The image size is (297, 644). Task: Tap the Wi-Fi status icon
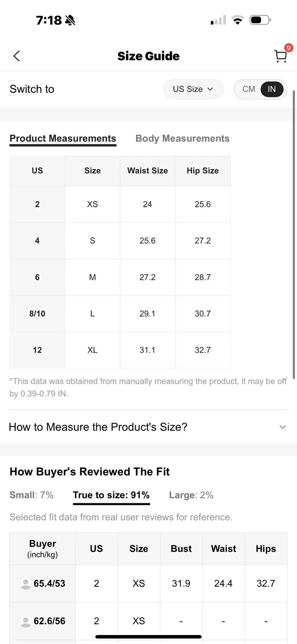click(x=238, y=20)
